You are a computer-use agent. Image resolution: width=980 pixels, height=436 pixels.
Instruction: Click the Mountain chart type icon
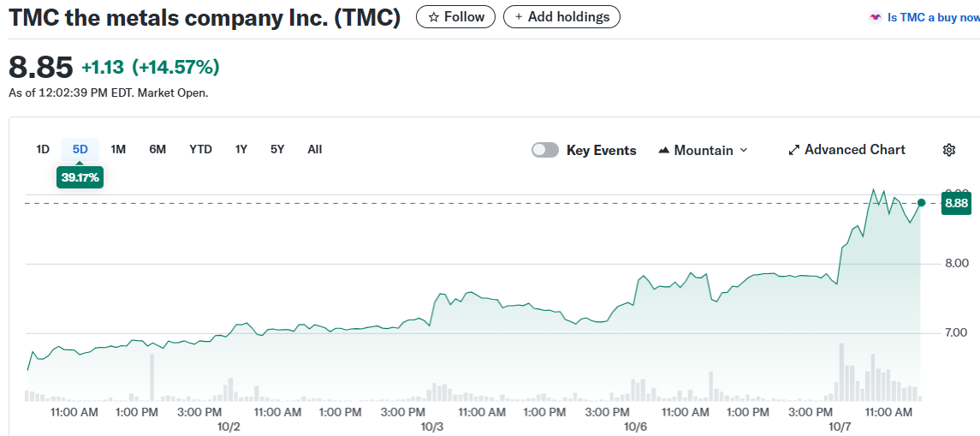point(663,151)
